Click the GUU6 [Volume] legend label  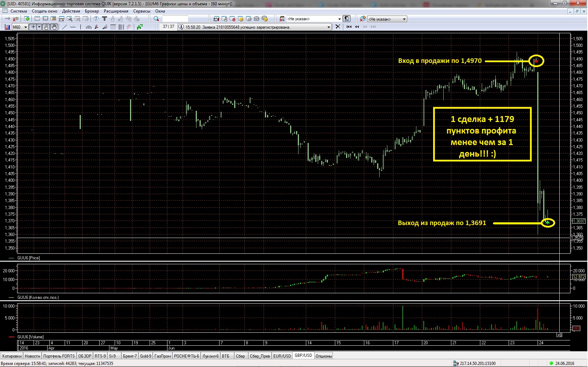[31, 337]
